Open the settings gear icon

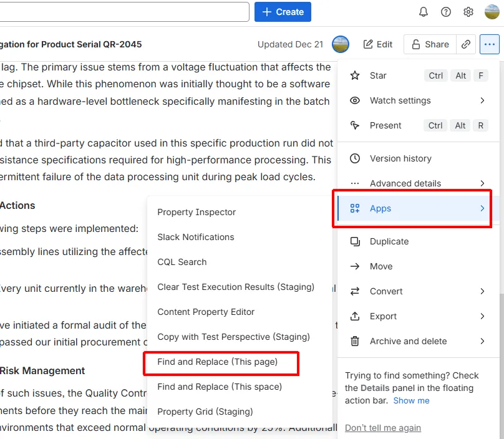coord(468,12)
